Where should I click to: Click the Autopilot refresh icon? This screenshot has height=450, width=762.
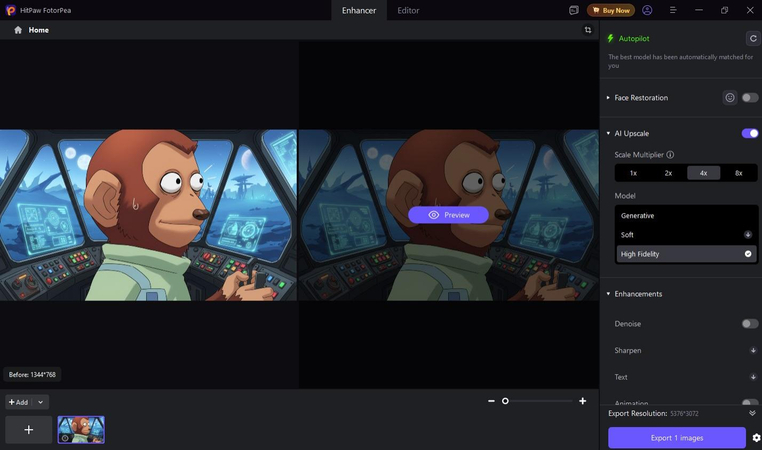pos(753,38)
